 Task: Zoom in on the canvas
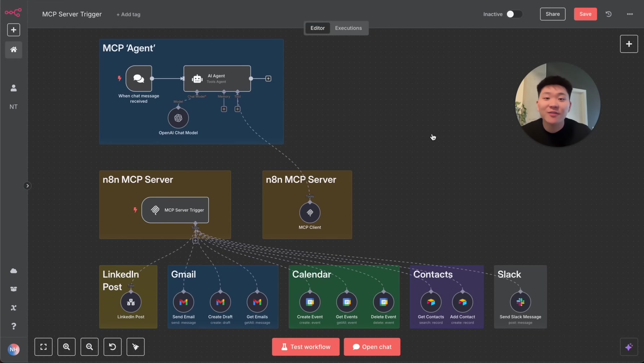[67, 347]
